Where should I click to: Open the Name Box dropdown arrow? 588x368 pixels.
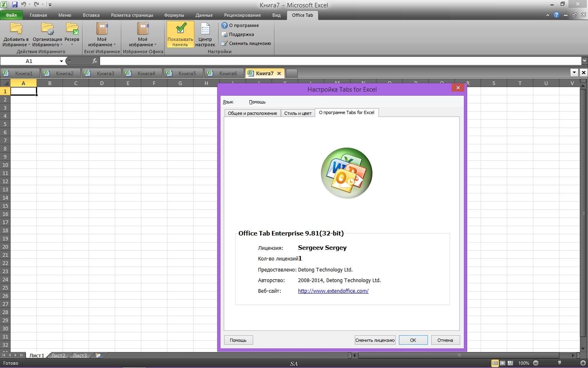(61, 61)
